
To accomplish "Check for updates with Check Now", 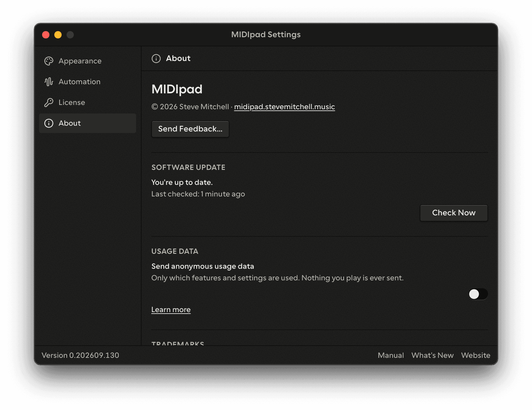I will [x=454, y=213].
